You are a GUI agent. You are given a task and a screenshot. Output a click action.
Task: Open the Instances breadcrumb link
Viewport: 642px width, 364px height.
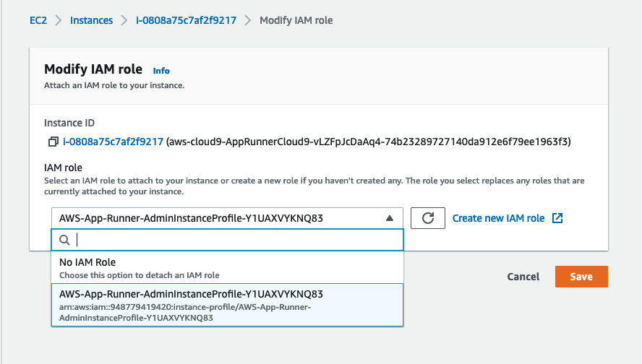(91, 20)
